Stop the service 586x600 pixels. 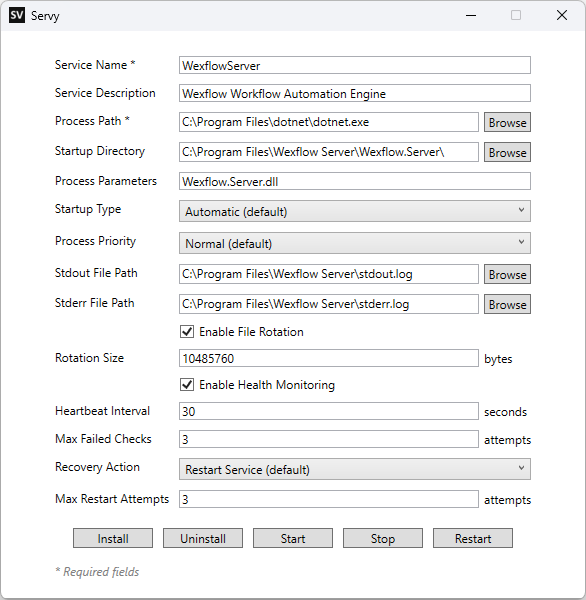click(383, 538)
